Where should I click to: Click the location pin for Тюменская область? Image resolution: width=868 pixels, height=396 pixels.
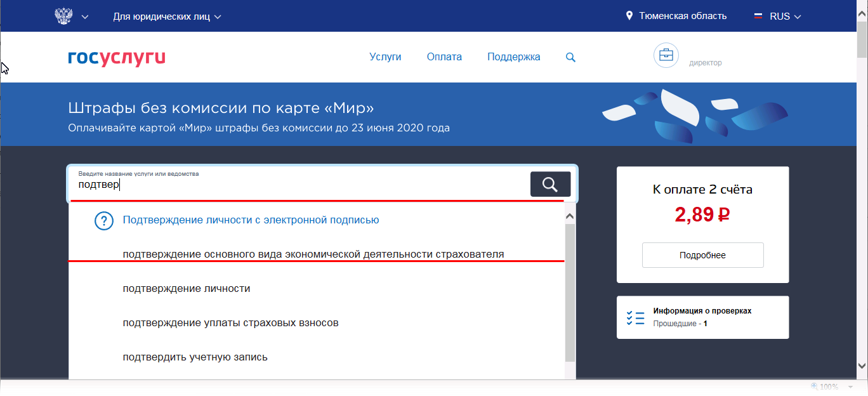point(629,16)
